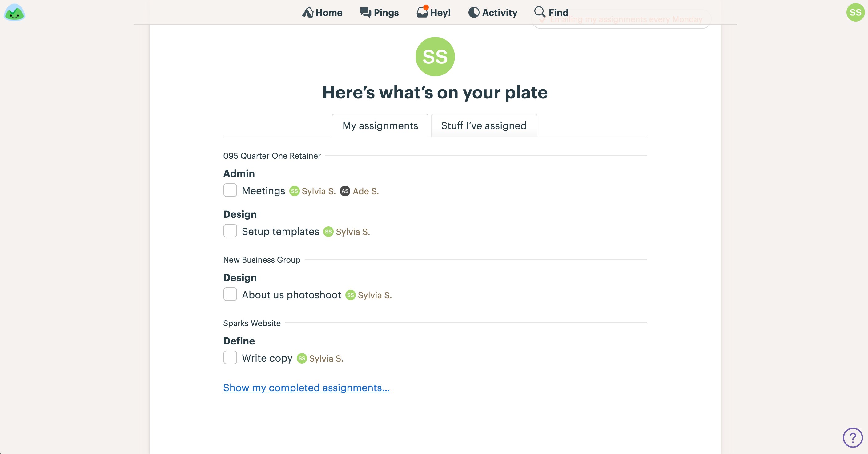Click the SS user avatar top-right
The image size is (868, 454).
click(855, 12)
